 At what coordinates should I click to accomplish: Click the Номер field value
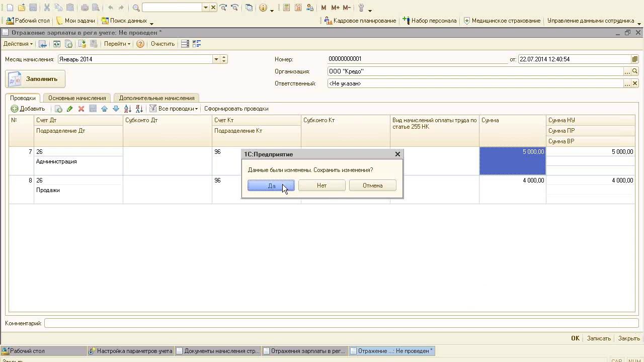click(x=418, y=59)
